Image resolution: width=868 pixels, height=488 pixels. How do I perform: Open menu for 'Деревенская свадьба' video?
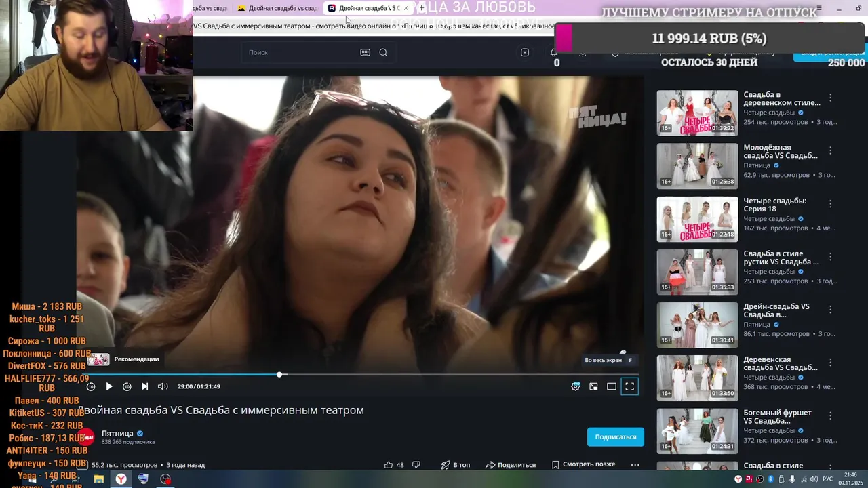coord(830,363)
